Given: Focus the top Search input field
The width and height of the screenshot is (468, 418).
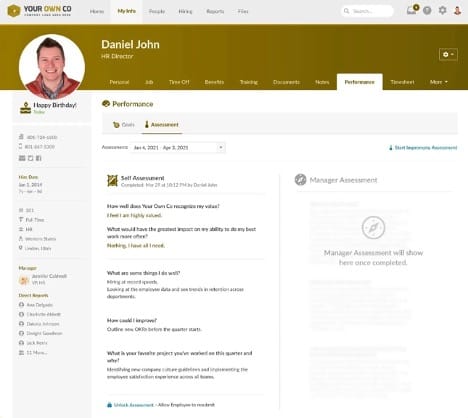Looking at the screenshot, I should click(367, 11).
